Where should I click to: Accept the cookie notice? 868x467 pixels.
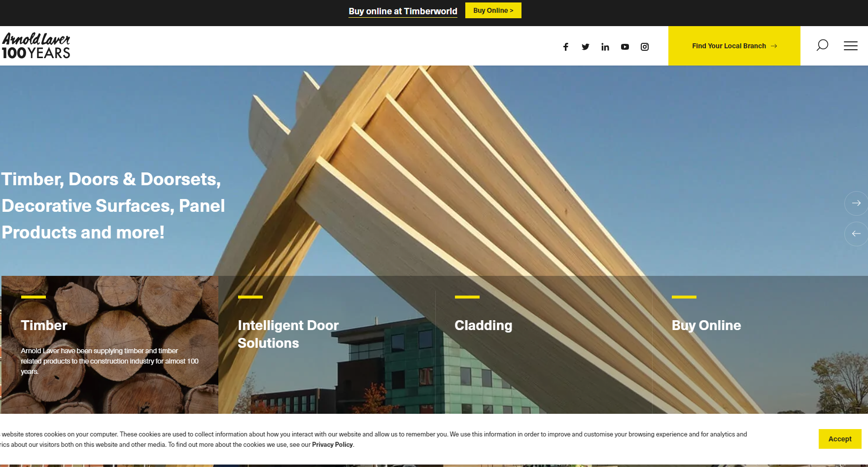click(839, 439)
